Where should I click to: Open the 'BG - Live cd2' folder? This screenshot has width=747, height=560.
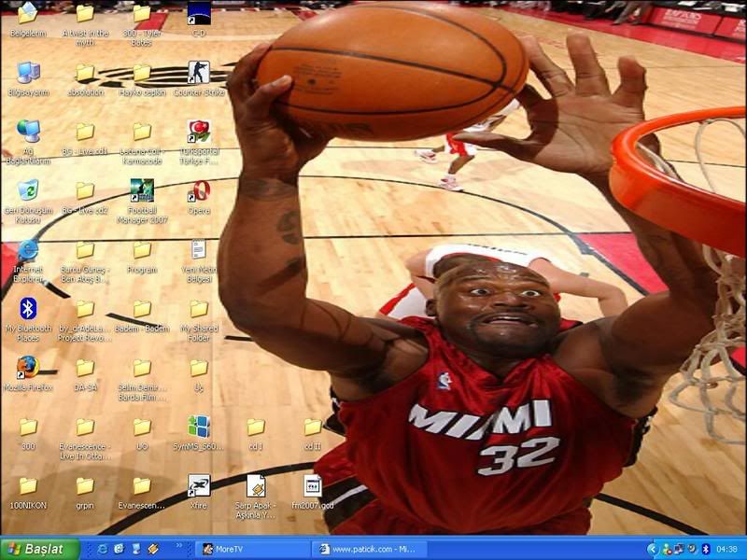coord(85,191)
